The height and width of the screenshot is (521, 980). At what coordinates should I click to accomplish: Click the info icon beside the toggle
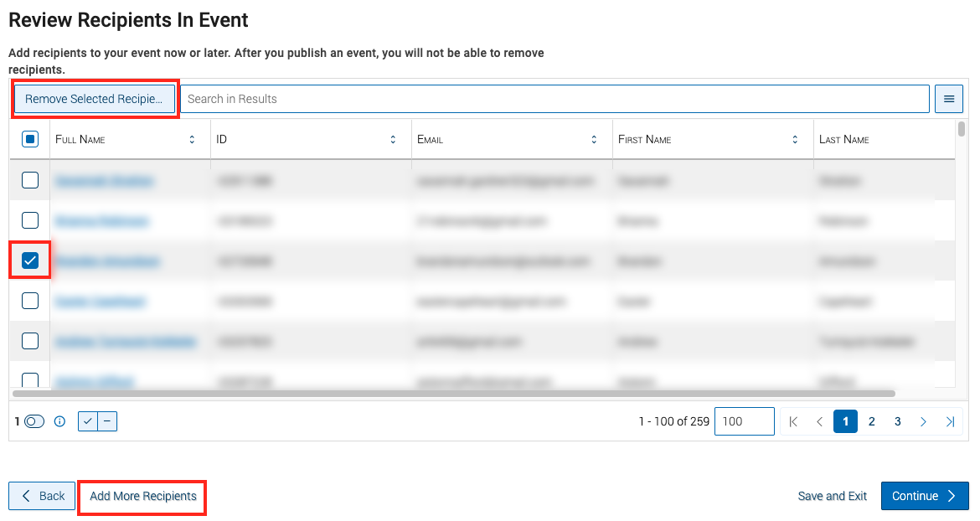point(59,421)
